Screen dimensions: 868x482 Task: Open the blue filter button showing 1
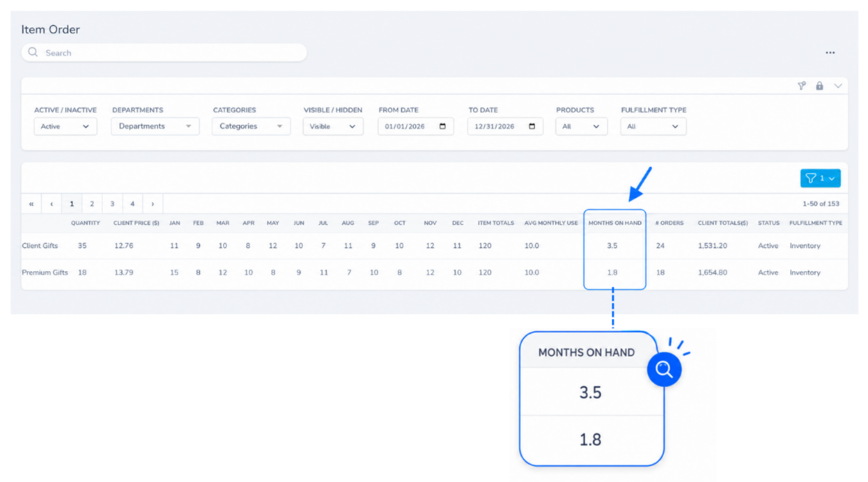pos(820,178)
